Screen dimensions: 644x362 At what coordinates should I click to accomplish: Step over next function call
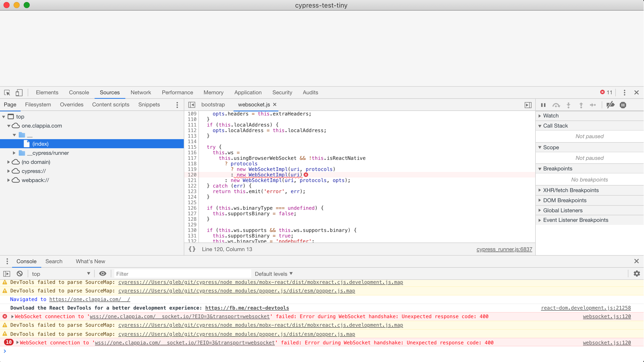[556, 105]
